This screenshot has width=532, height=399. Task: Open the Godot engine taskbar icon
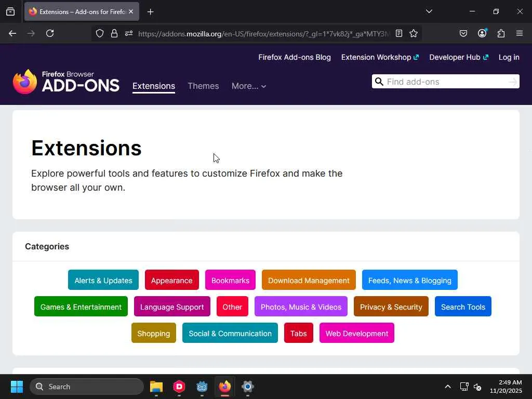tap(202, 387)
